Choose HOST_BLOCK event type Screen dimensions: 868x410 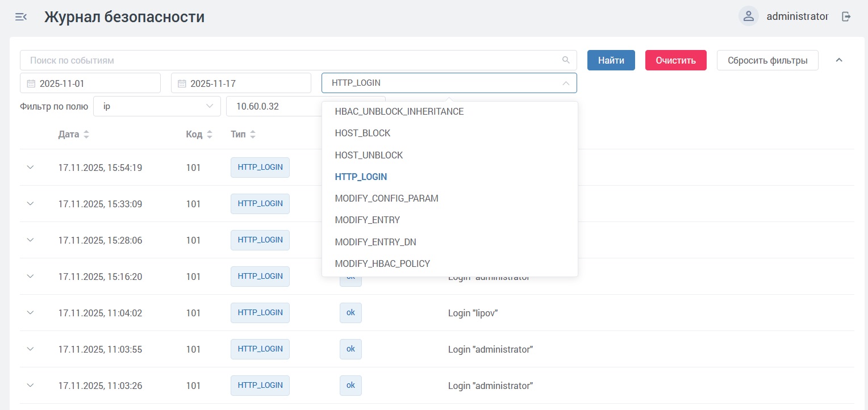pos(450,133)
